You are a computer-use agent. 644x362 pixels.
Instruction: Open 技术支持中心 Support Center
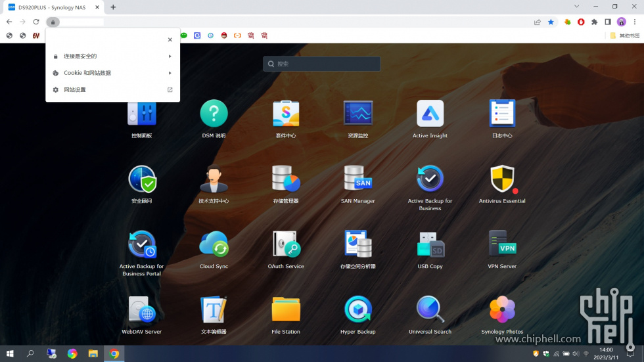click(x=214, y=179)
